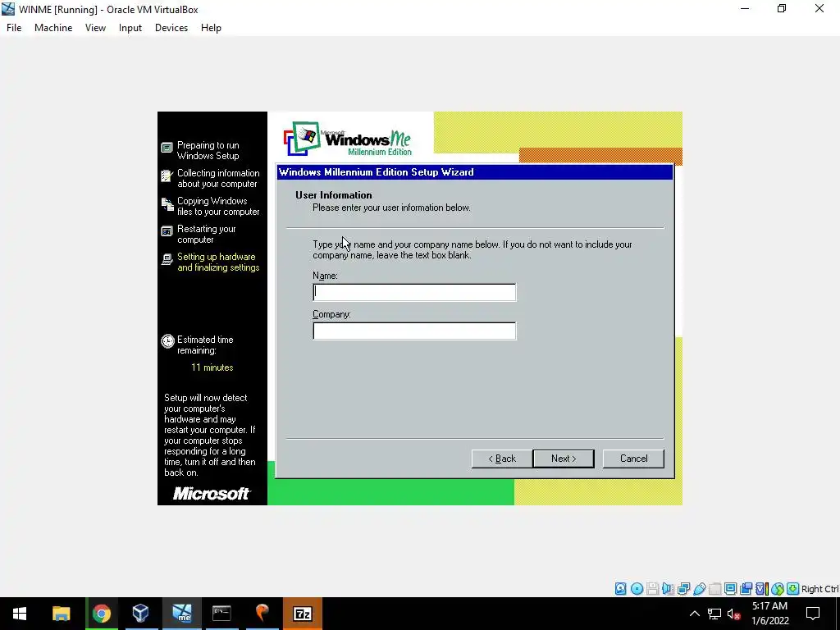Click the mouse integration icon in status bar
Viewport: 840px width, 630px height.
click(778, 589)
